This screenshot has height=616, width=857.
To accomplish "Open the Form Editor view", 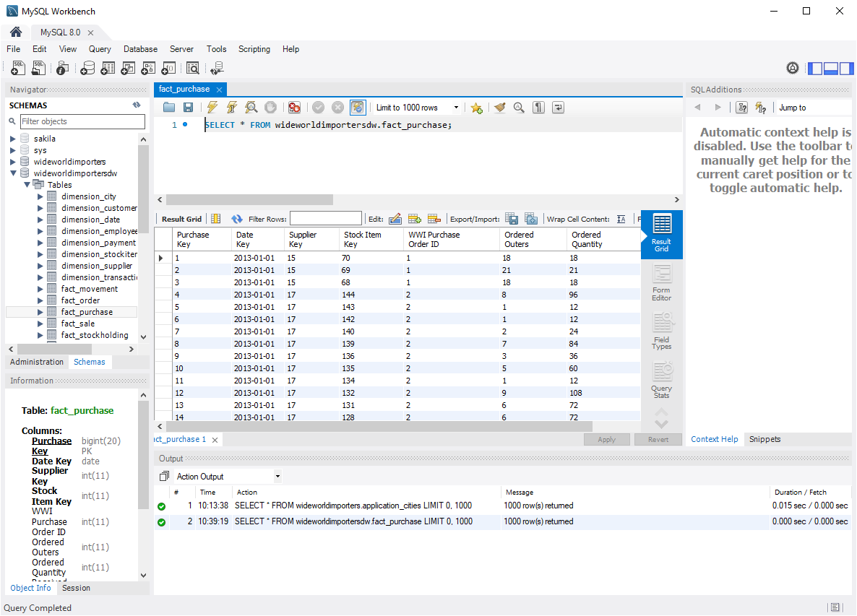I will (x=661, y=282).
